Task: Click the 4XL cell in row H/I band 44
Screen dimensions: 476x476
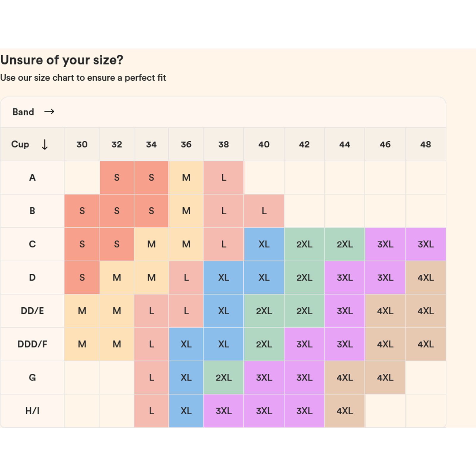Action: [x=345, y=411]
